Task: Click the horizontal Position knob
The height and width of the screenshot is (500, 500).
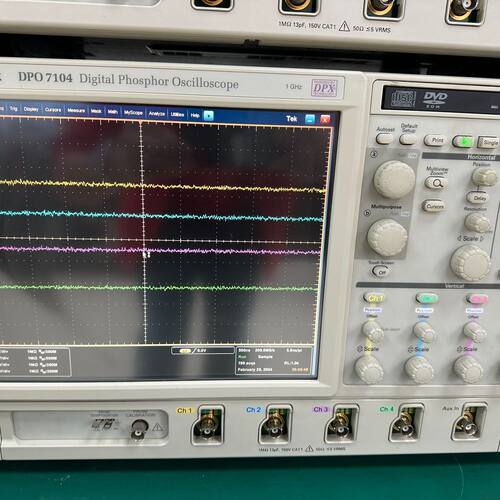Action: 484,177
